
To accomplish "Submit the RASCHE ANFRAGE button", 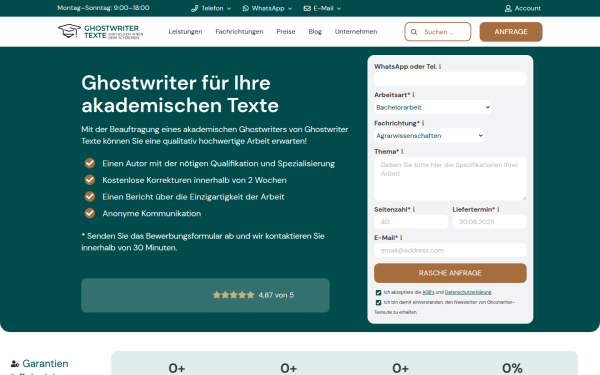I will pos(450,273).
